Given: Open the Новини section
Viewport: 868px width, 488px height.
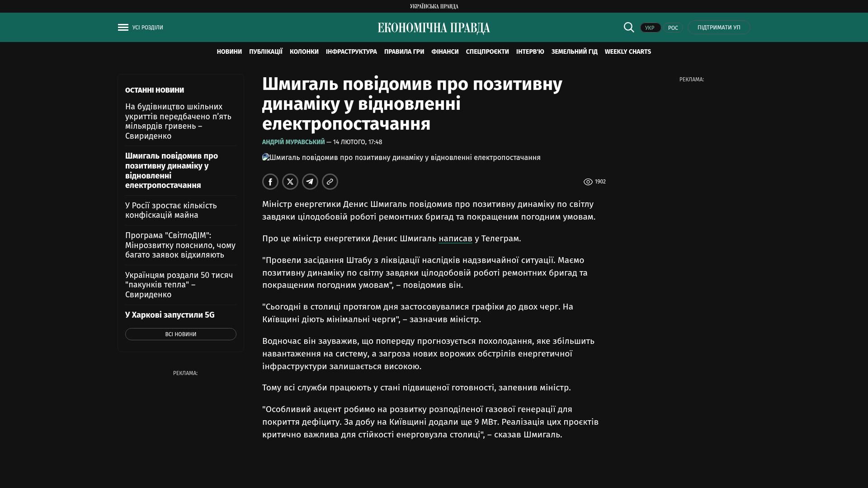Looking at the screenshot, I should tap(229, 52).
